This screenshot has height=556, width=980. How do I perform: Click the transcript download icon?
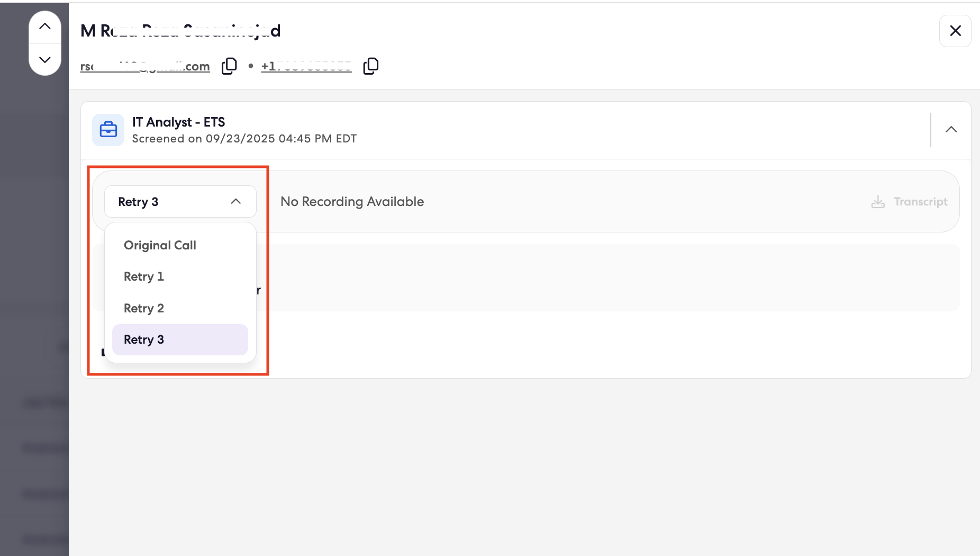[878, 202]
